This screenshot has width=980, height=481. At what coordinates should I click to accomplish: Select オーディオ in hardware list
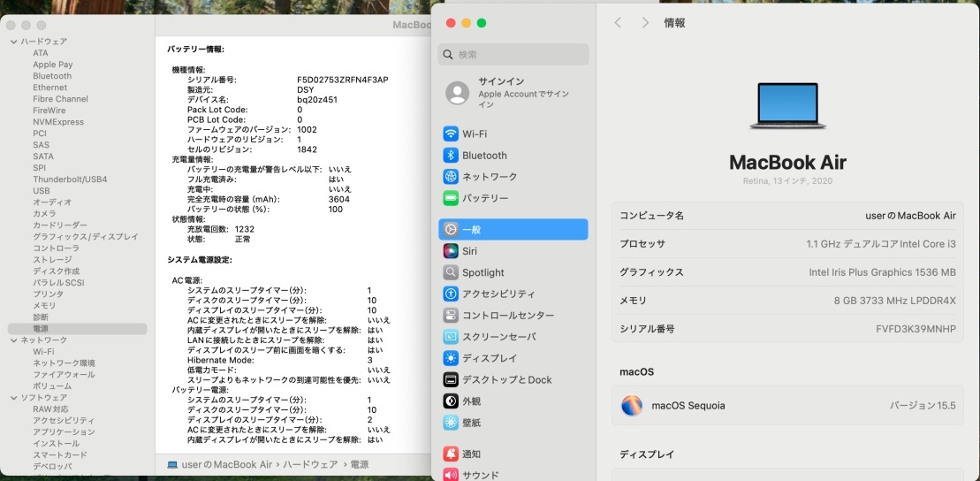tap(52, 202)
